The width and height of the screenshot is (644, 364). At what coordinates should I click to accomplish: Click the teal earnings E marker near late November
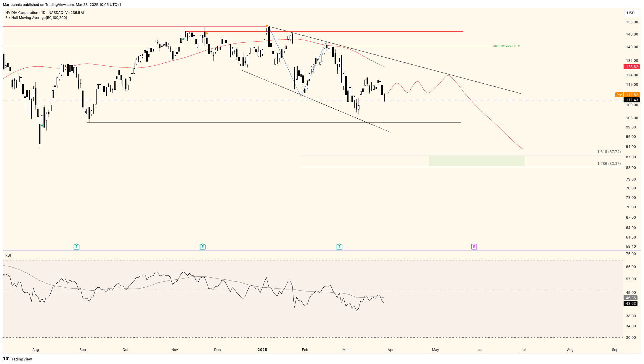pyautogui.click(x=203, y=247)
